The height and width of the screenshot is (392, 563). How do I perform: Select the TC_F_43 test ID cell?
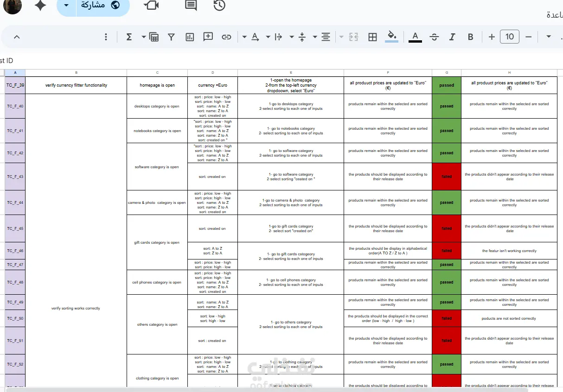click(15, 177)
